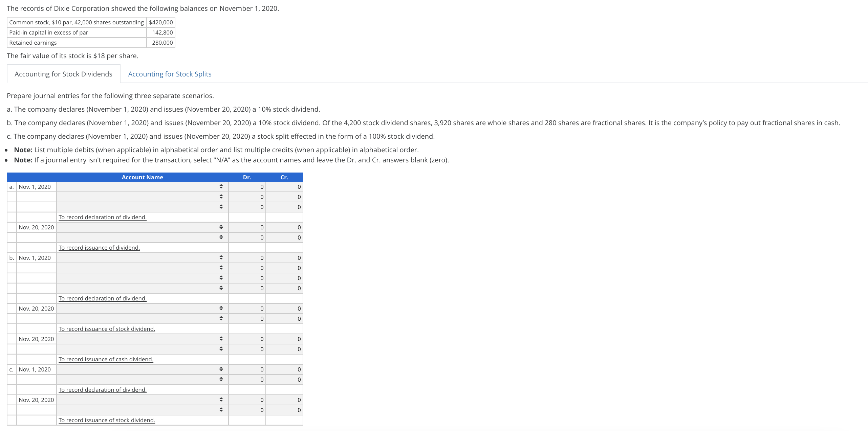Expand account dropdown for scenario a Nov. 20 row

142,227
